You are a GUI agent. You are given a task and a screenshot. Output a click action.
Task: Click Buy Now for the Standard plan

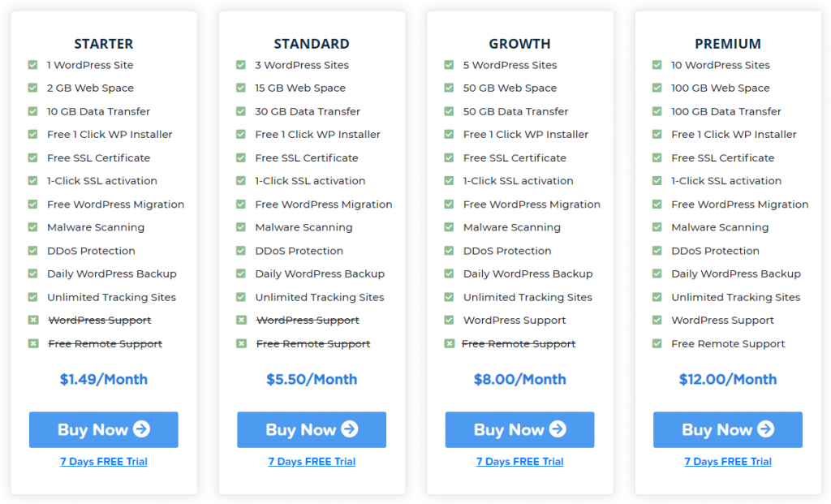point(312,429)
